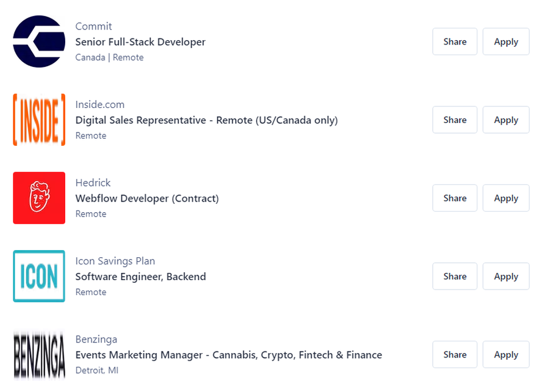Apply to Digital Sales Representative position
Viewport: 557px width, 392px height.
click(x=506, y=120)
